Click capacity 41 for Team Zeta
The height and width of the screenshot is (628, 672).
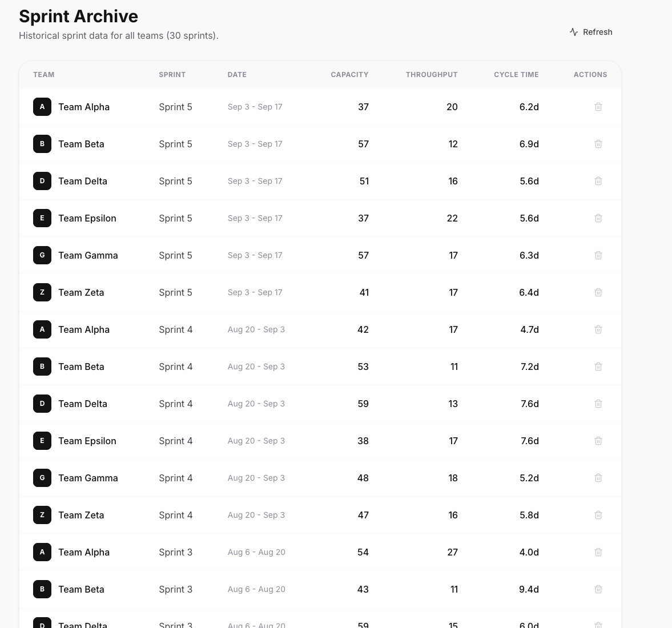pos(364,292)
